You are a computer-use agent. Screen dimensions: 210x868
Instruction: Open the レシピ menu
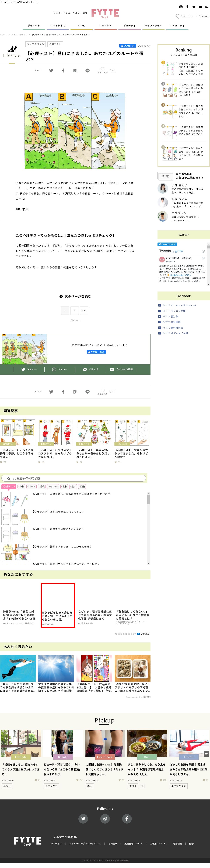[x=82, y=26]
